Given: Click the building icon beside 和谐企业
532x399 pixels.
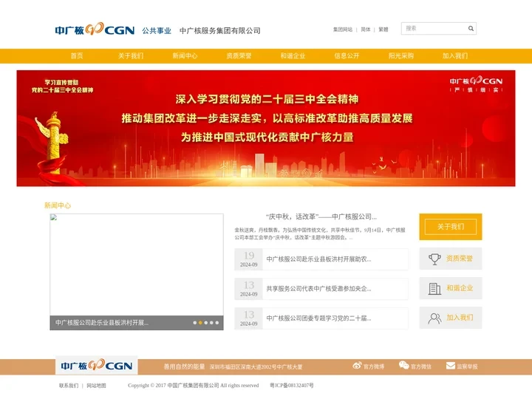Looking at the screenshot, I should (x=434, y=288).
